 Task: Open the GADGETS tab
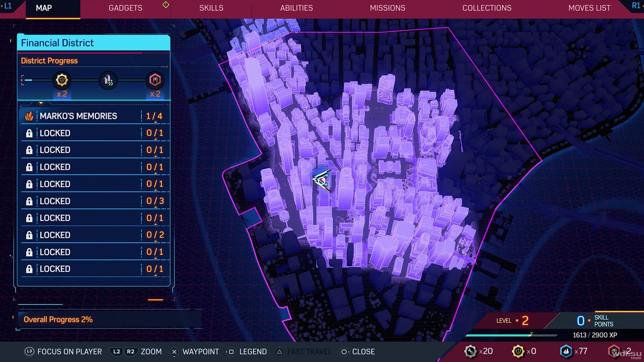tap(125, 8)
